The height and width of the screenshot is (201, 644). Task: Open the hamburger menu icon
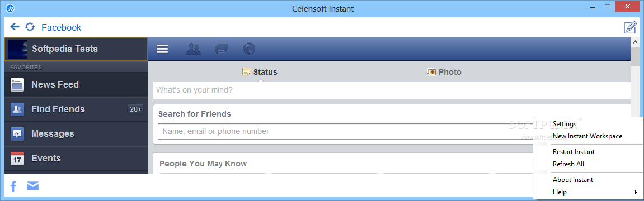[162, 49]
